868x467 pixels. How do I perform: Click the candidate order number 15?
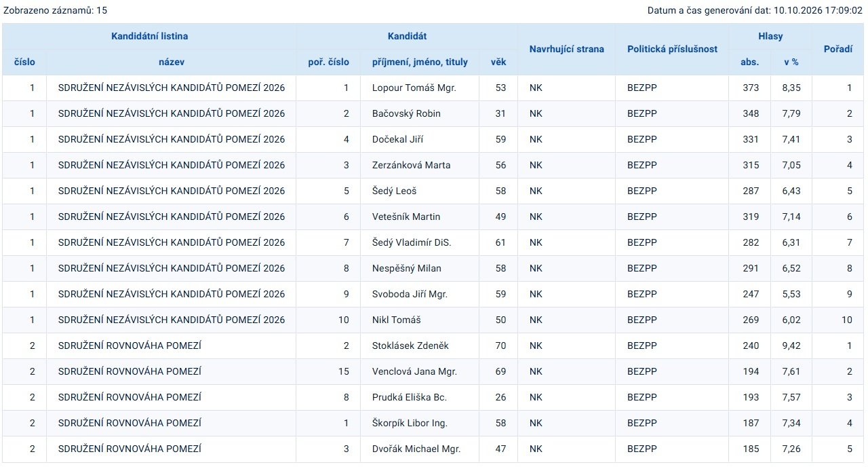[344, 371]
